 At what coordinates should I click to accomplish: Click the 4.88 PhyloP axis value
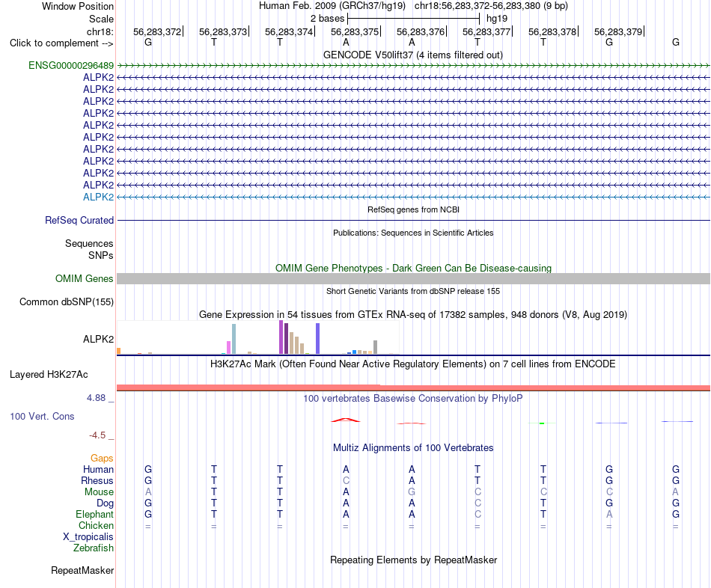pos(96,397)
